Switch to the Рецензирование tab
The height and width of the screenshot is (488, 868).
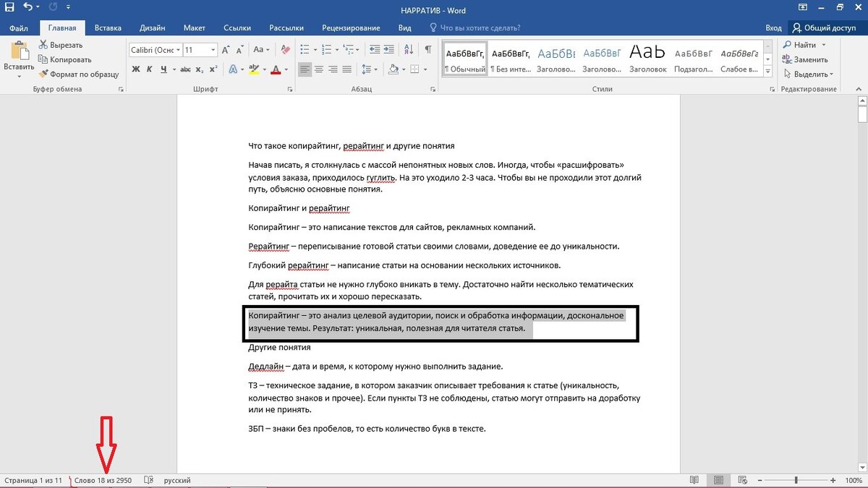351,27
